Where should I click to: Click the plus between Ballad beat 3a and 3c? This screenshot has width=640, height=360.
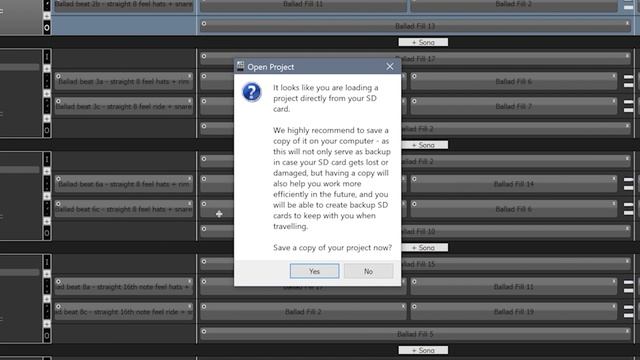[x=47, y=94]
